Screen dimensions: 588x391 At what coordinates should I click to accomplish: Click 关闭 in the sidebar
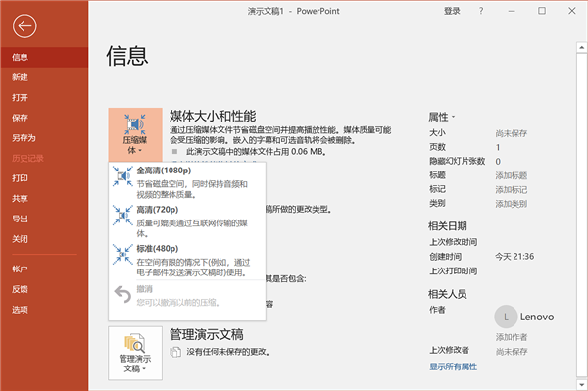pyautogui.click(x=44, y=239)
